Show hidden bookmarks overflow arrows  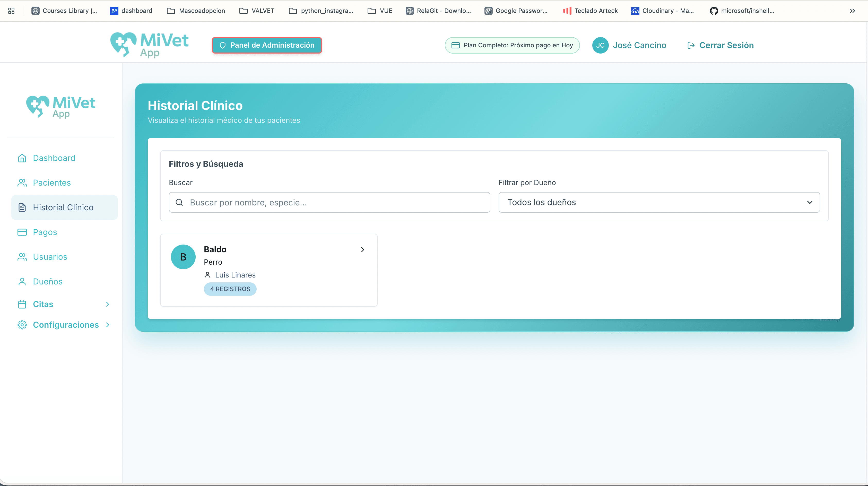pyautogui.click(x=852, y=11)
